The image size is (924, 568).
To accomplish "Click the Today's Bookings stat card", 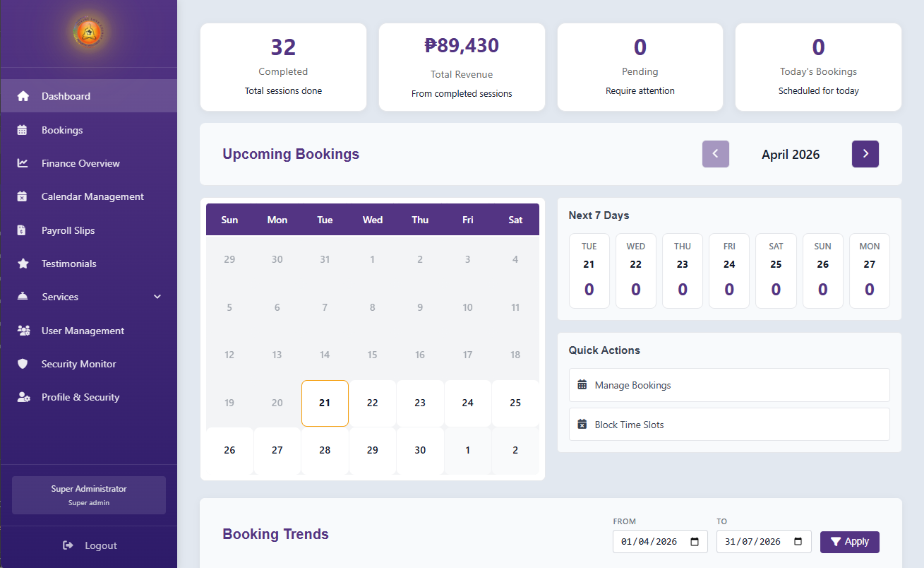I will click(x=819, y=67).
